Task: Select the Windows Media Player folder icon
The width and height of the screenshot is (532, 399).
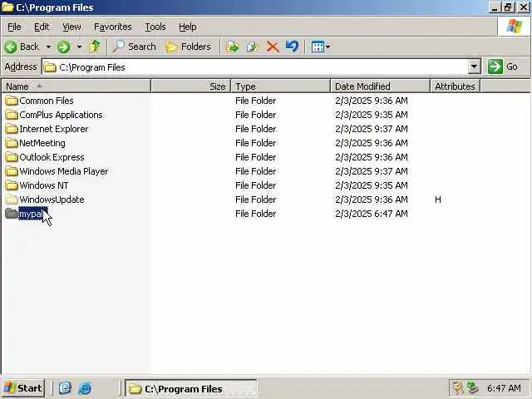Action: click(12, 171)
